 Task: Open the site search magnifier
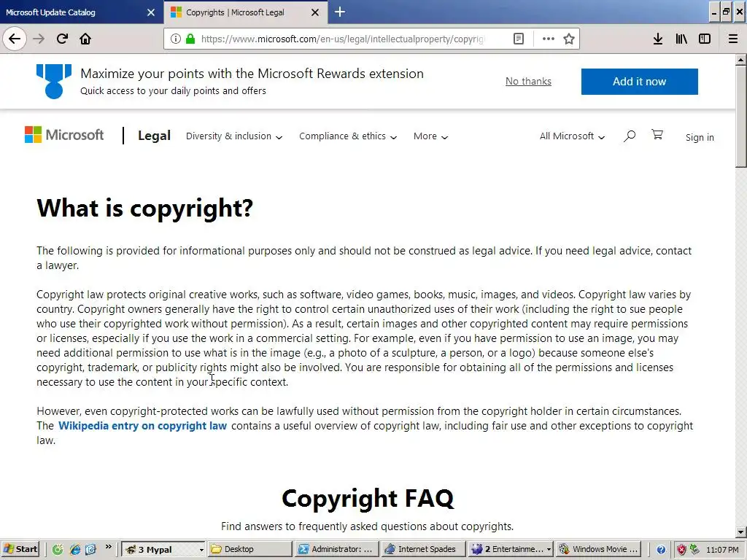(x=630, y=136)
